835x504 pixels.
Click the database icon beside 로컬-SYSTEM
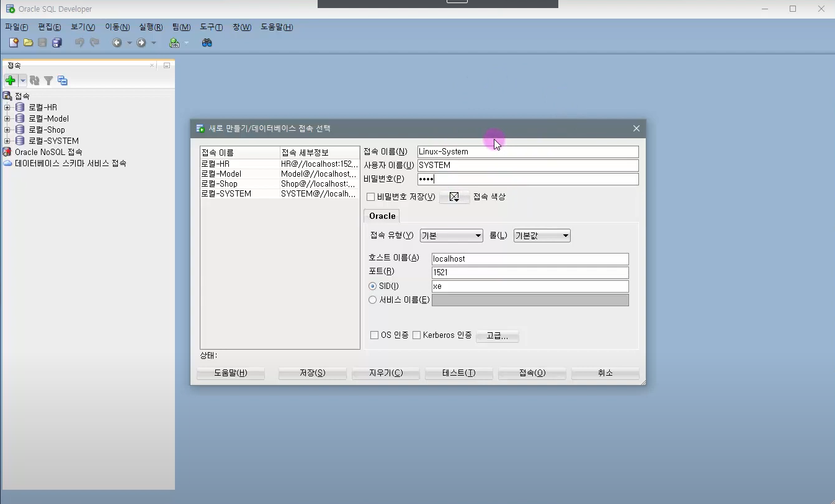click(20, 141)
